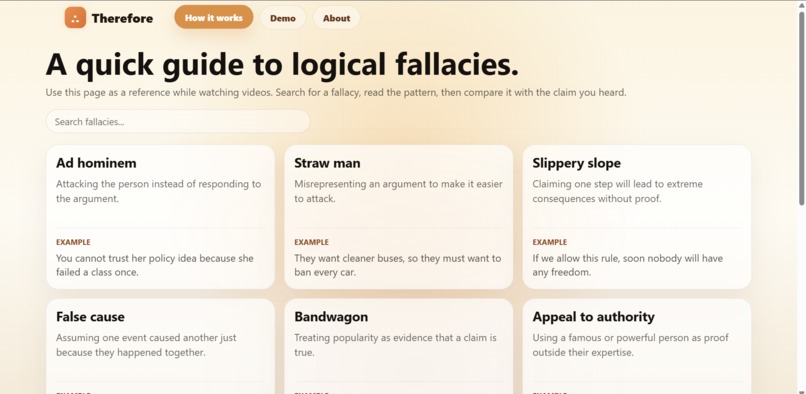This screenshot has width=806, height=394.
Task: Click the scrollbar up arrow
Action: [801, 5]
